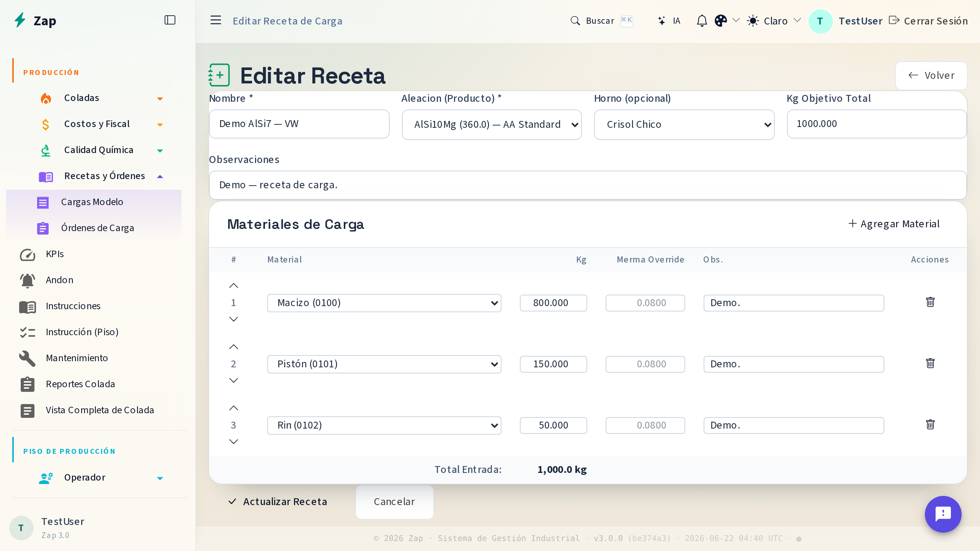Delete the Rin row with trash icon
Image resolution: width=980 pixels, height=551 pixels.
[930, 425]
